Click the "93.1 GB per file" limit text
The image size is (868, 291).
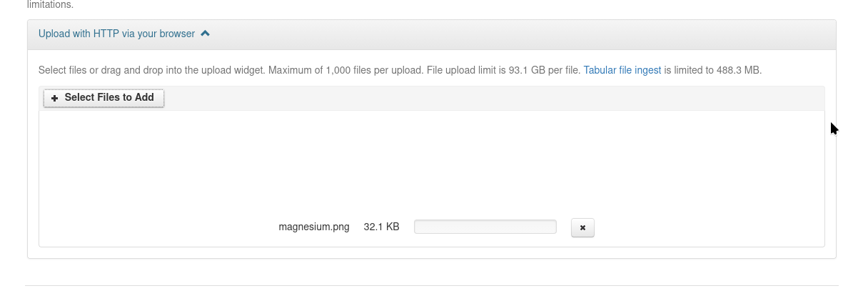(544, 70)
